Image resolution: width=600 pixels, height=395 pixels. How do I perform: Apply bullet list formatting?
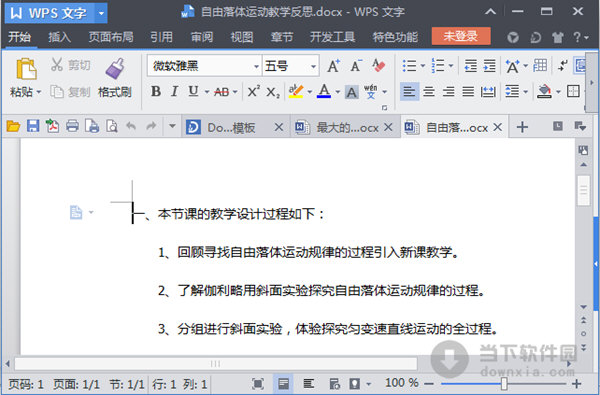coord(409,66)
